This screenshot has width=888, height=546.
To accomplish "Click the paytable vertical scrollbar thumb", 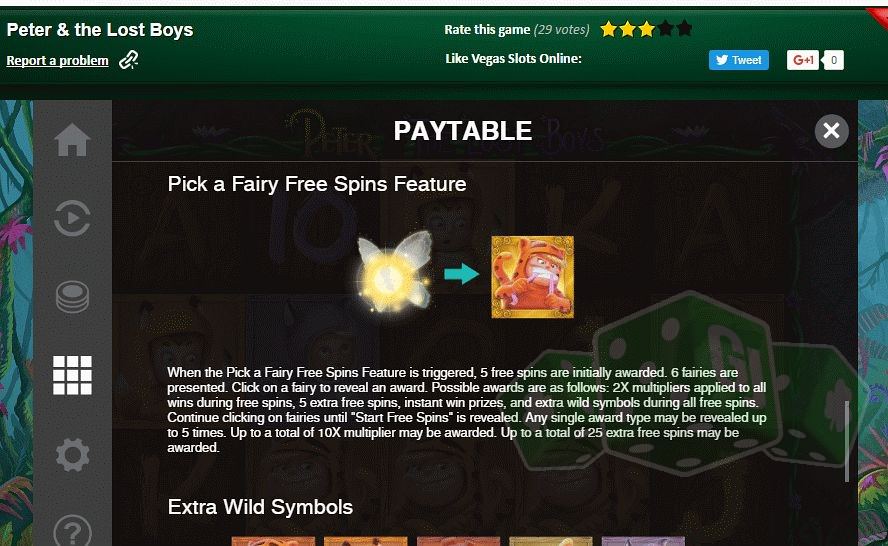I will [847, 441].
